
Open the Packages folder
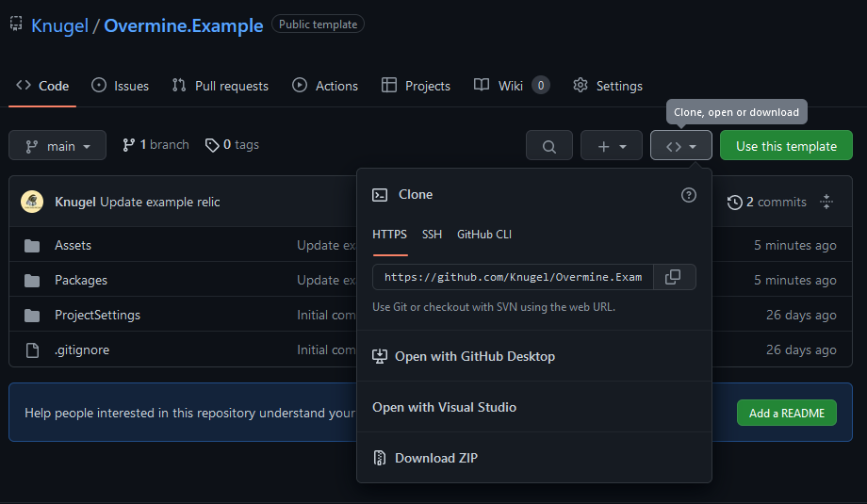click(81, 280)
